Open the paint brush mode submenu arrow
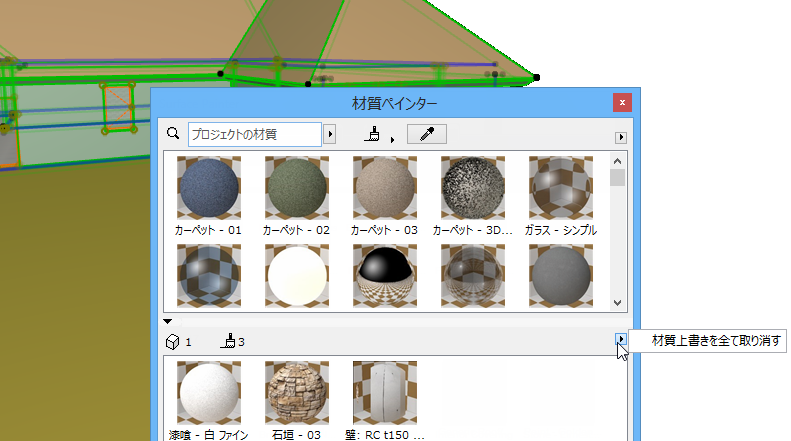This screenshot has width=791, height=441. pyautogui.click(x=392, y=140)
